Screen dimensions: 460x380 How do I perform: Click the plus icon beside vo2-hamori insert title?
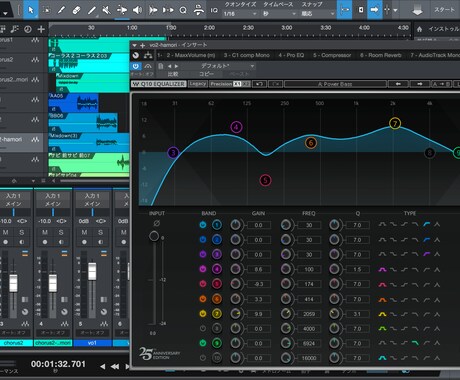click(143, 45)
